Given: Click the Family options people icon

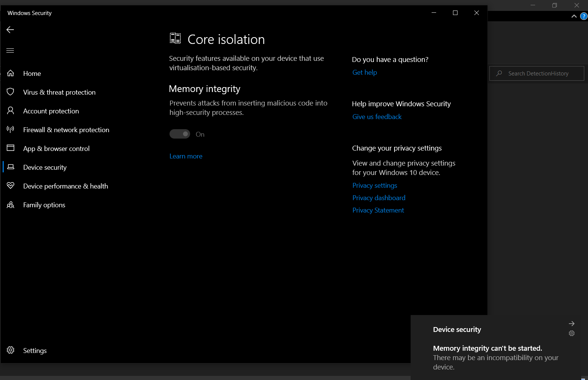Looking at the screenshot, I should 10,205.
